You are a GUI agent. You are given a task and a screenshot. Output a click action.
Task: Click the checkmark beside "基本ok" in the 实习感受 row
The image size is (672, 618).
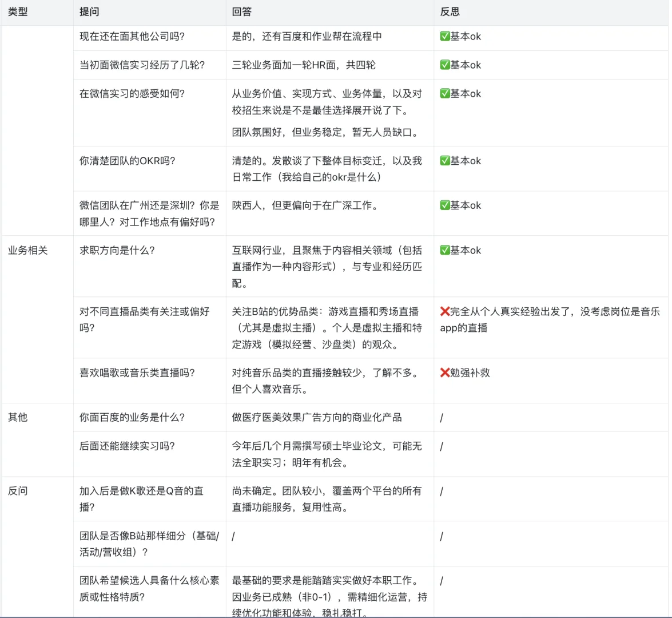[x=445, y=93]
